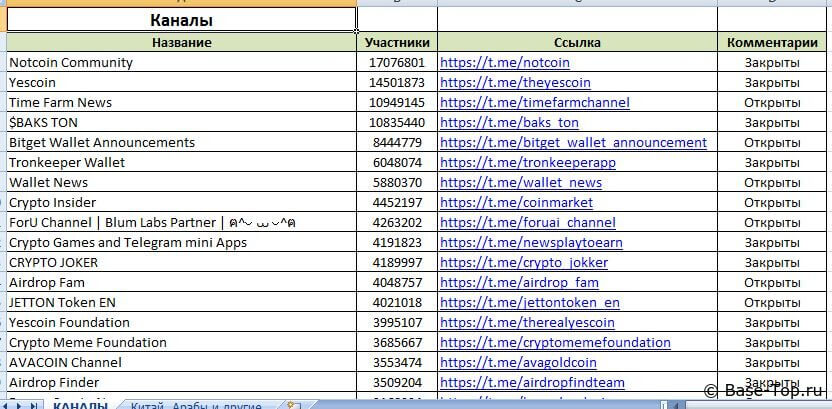Follow the t.me/theyescoin hyperlink

[x=515, y=82]
